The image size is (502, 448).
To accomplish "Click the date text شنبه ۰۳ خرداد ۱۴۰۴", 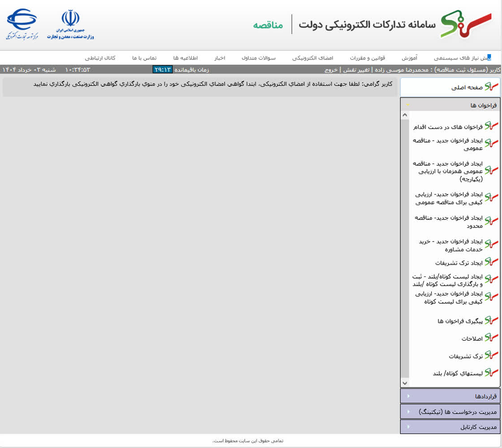I will tap(29, 70).
